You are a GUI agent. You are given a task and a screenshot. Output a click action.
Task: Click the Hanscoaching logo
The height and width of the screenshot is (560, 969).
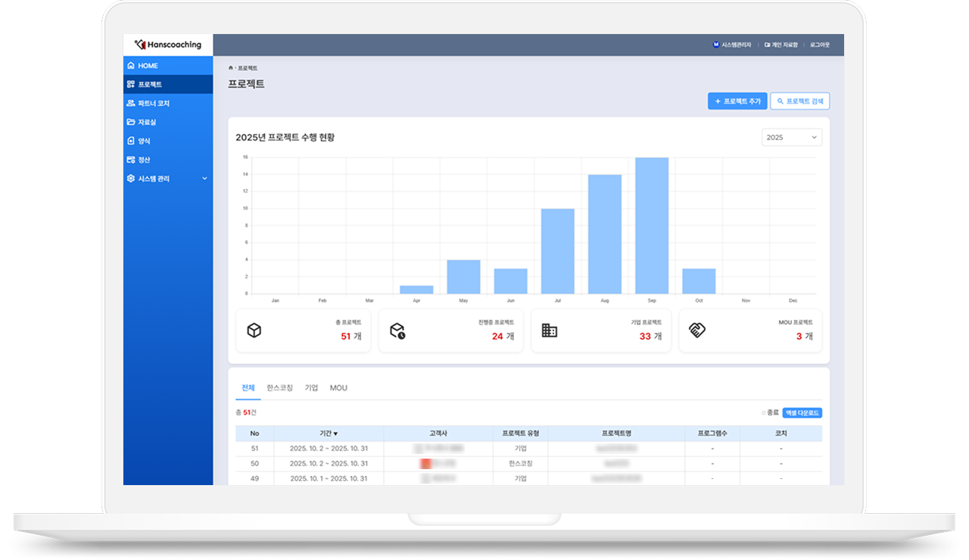pyautogui.click(x=168, y=45)
